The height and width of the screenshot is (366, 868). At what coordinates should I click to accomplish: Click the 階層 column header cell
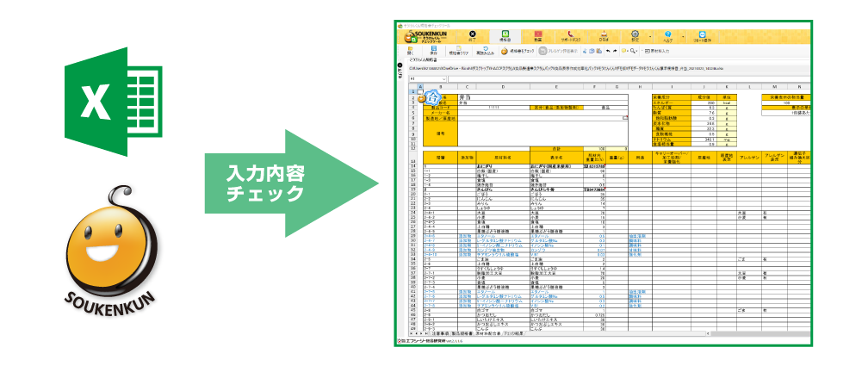click(440, 158)
